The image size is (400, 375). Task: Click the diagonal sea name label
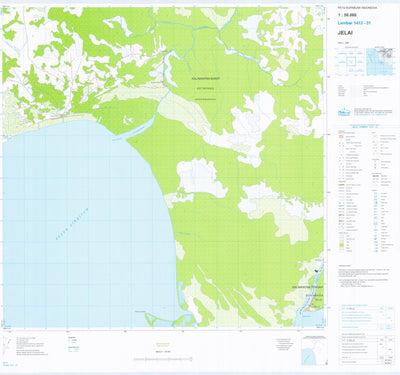[x=72, y=224]
